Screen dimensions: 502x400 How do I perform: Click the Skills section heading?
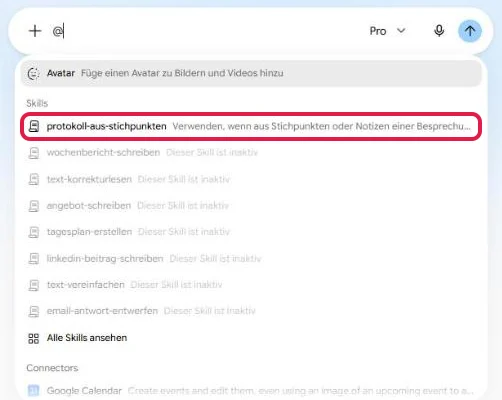(37, 103)
